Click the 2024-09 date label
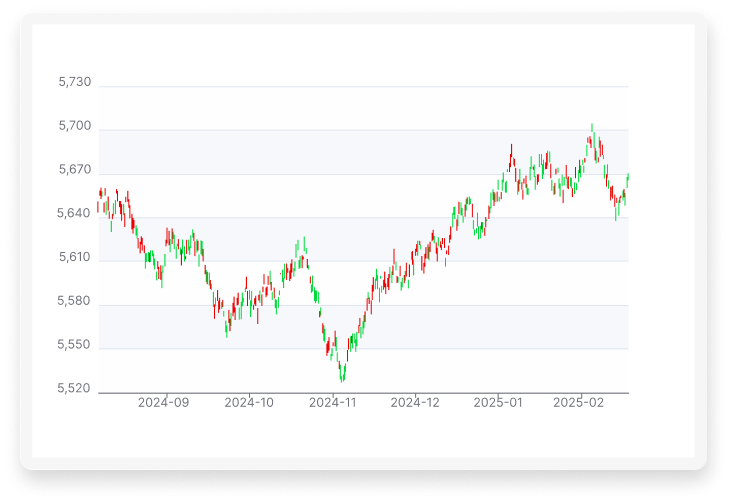Image resolution: width=730 pixels, height=501 pixels. (x=163, y=403)
